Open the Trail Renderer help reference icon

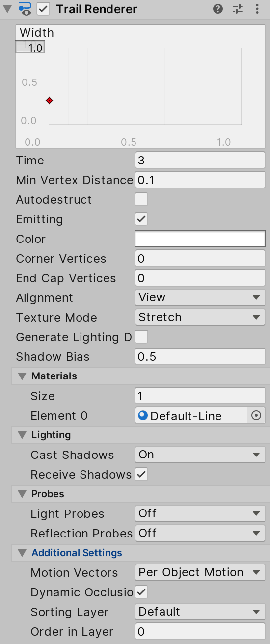click(x=218, y=9)
